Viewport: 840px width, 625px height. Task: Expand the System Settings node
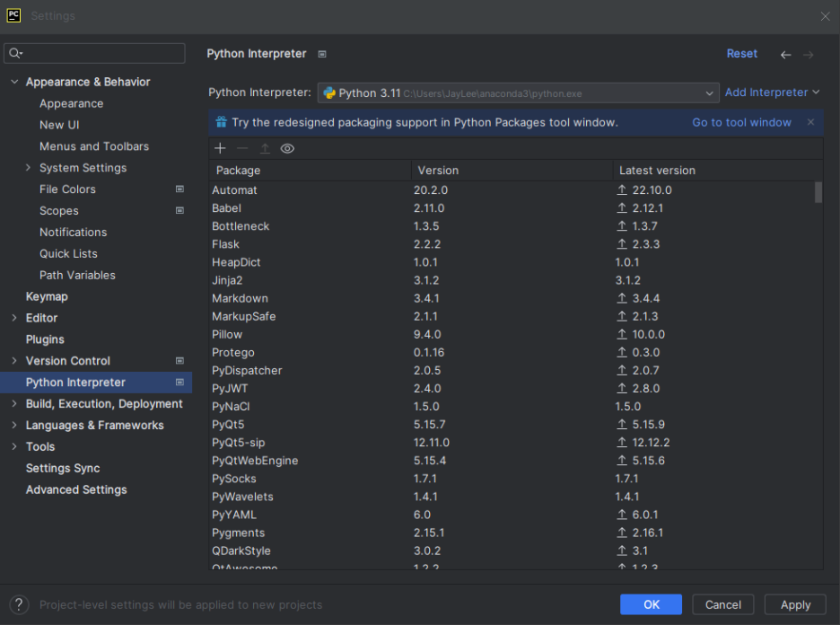tap(28, 168)
